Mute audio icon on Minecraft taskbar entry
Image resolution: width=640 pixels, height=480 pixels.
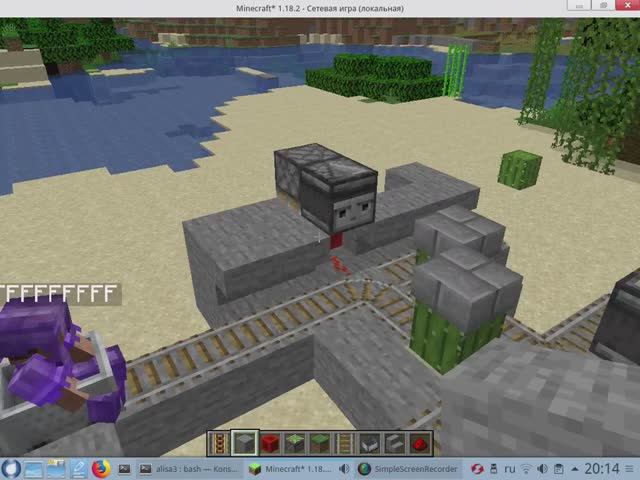(345, 469)
